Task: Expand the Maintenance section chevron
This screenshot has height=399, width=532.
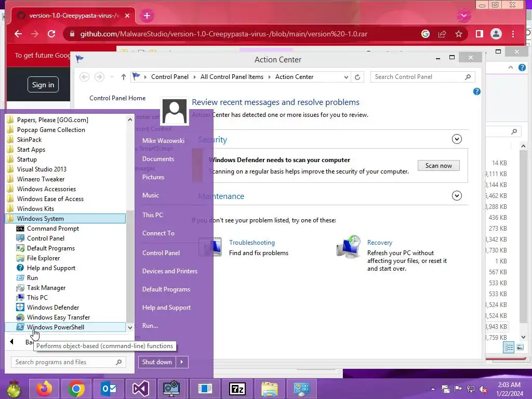Action: (x=457, y=195)
